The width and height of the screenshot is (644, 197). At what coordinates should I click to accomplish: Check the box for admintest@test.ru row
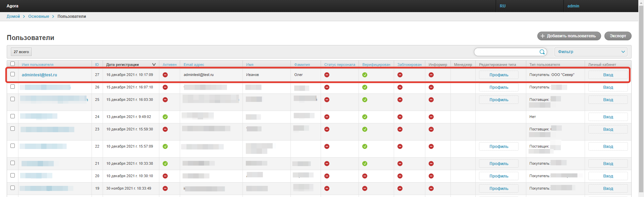[x=13, y=74]
